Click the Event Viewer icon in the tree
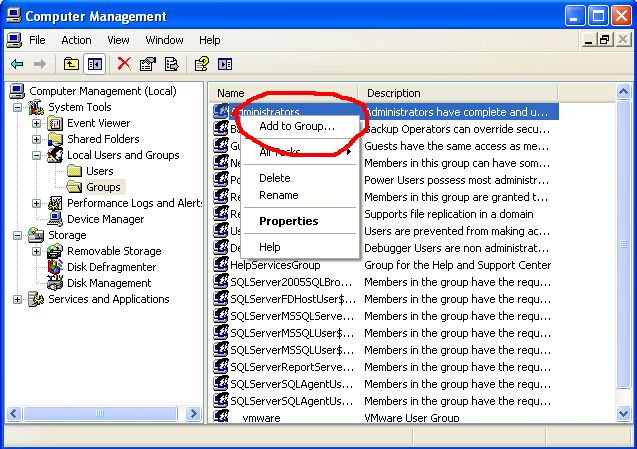The height and width of the screenshot is (449, 637). pos(55,123)
